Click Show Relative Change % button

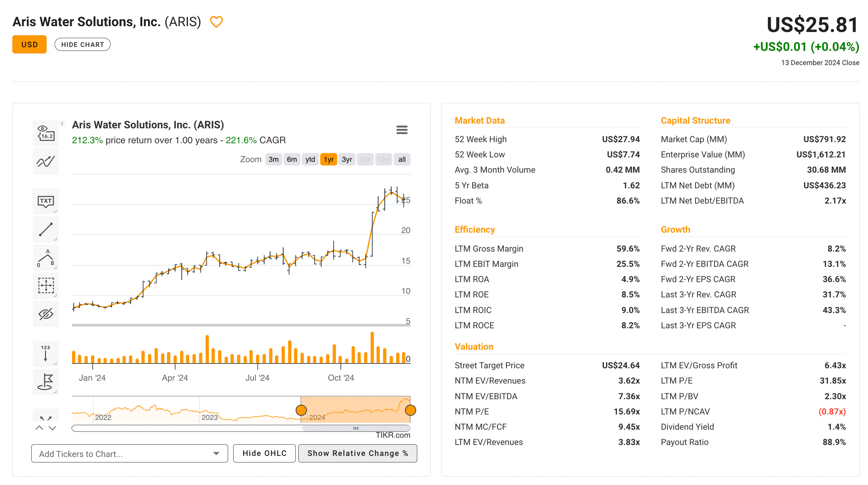[x=358, y=453]
